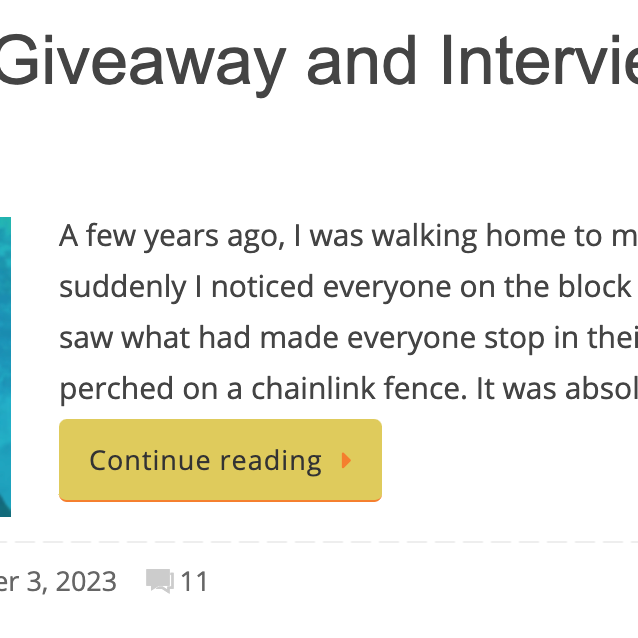The width and height of the screenshot is (638, 638).
Task: Click the line 'saw what had made everyone stop'
Action: [348, 338]
